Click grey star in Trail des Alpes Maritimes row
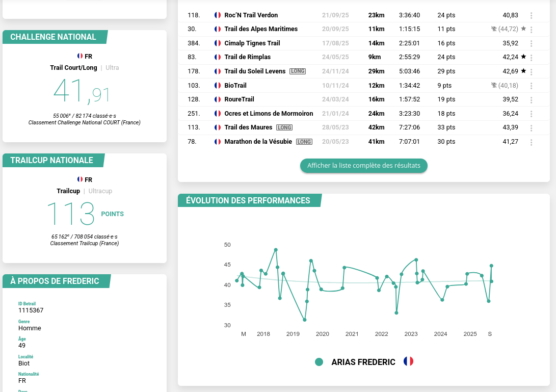Image resolution: width=556 pixels, height=392 pixels. tap(523, 29)
